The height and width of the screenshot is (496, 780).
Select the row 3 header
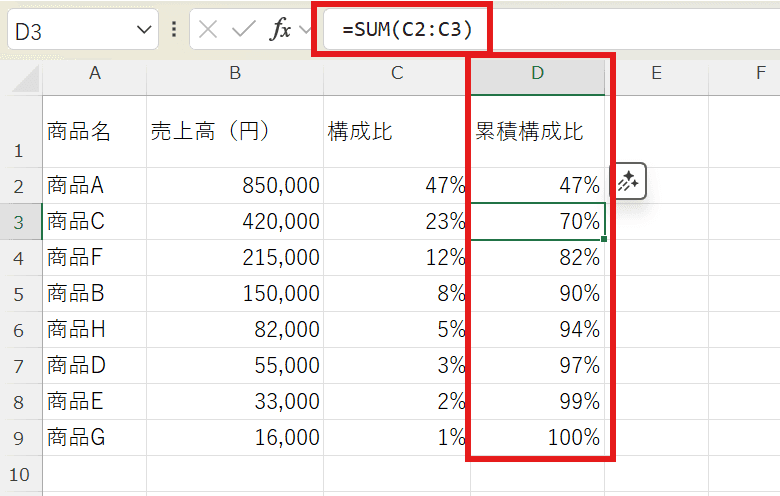point(20,221)
